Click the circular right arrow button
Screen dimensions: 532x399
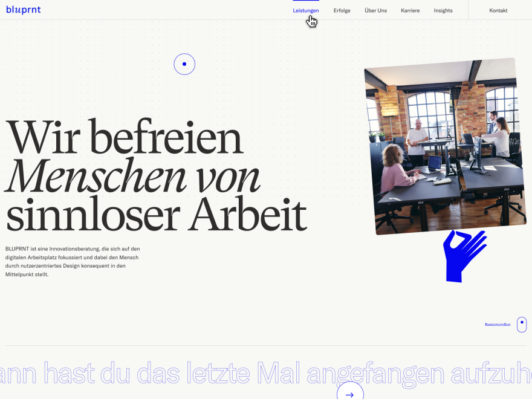(x=350, y=392)
